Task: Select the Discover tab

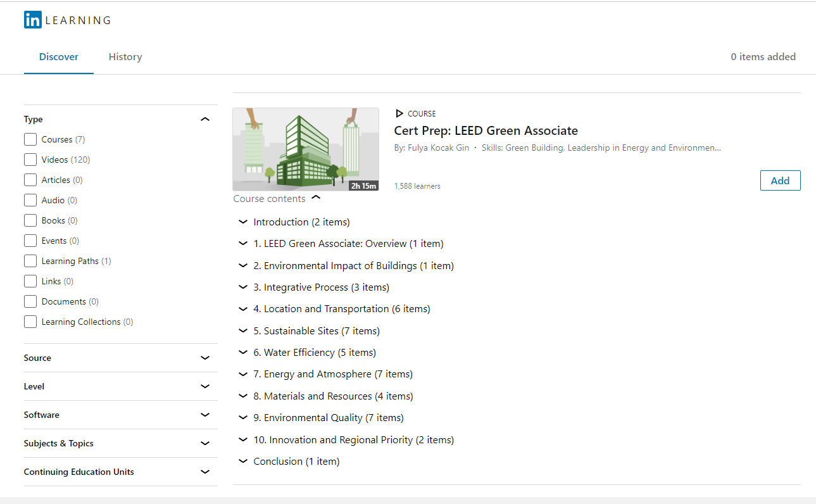Action: pos(59,57)
